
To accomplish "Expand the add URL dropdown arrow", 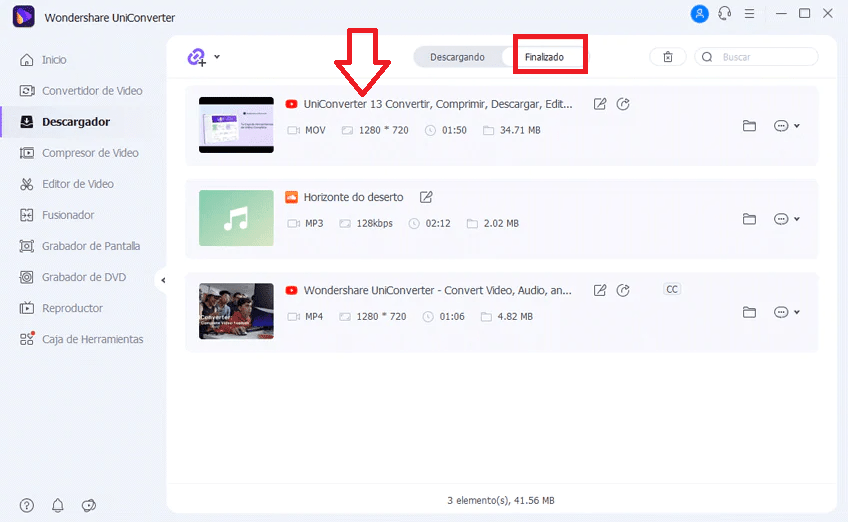I will coord(217,56).
